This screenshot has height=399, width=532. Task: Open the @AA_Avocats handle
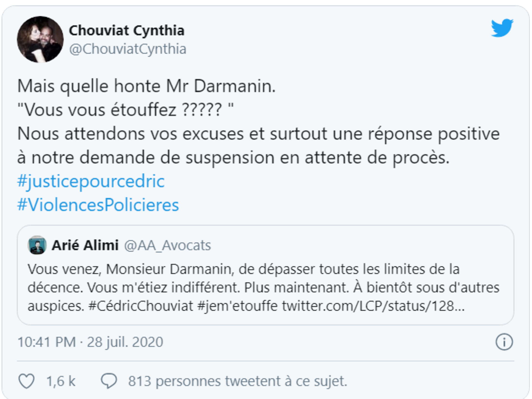point(167,245)
